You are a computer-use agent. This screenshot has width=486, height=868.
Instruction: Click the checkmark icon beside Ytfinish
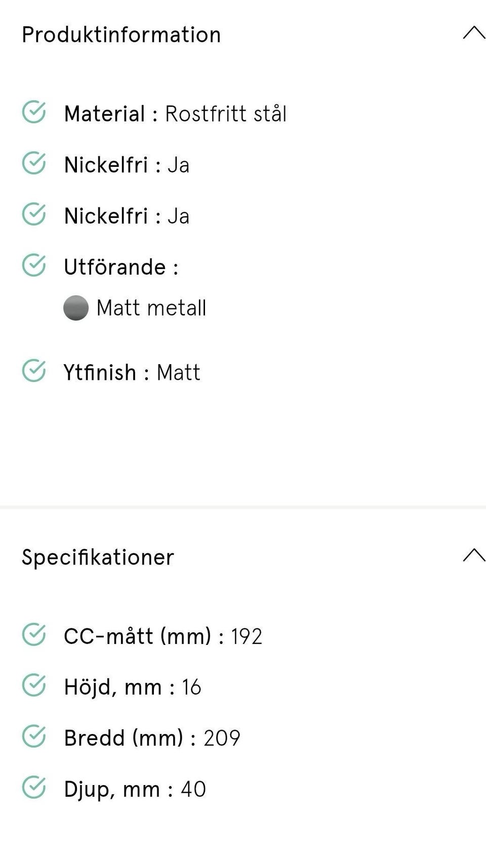[34, 371]
